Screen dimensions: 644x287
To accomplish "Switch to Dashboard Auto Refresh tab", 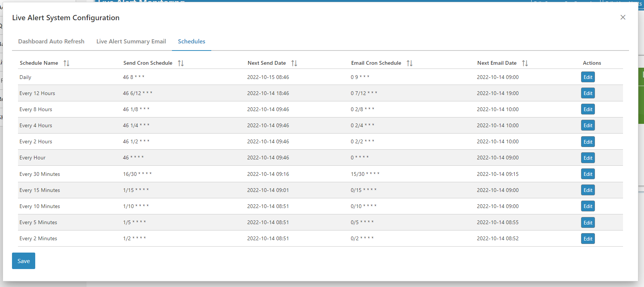I will [x=51, y=42].
